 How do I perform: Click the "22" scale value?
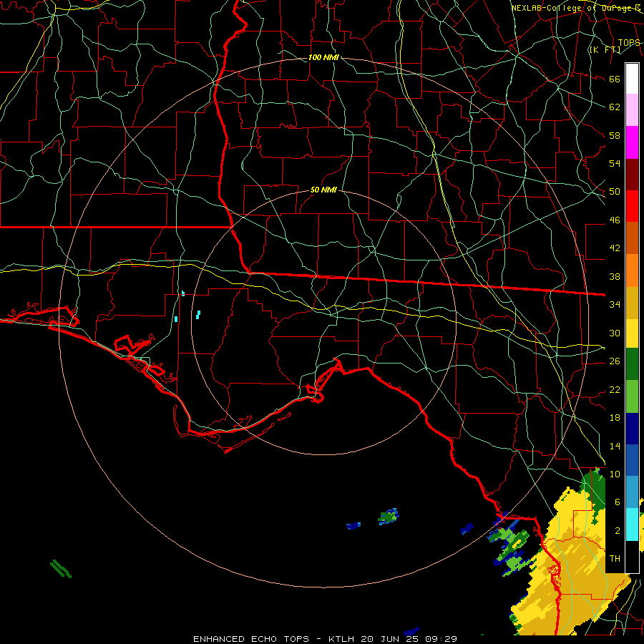coord(615,389)
